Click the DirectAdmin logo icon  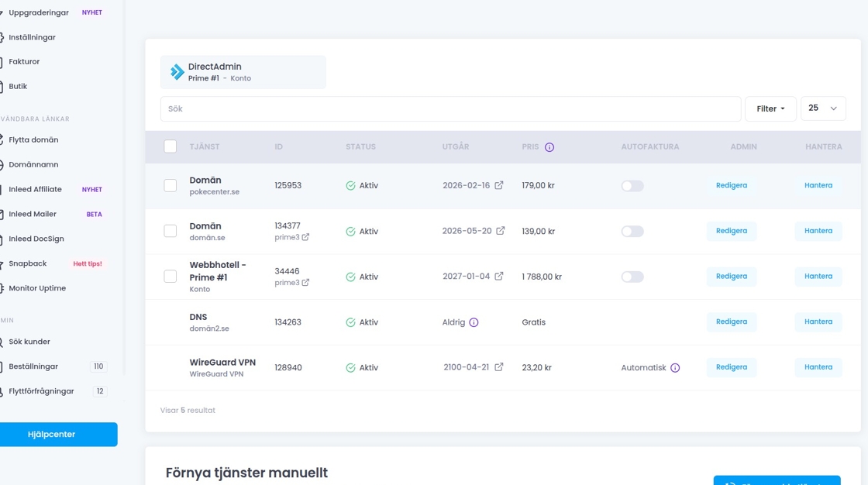point(177,72)
